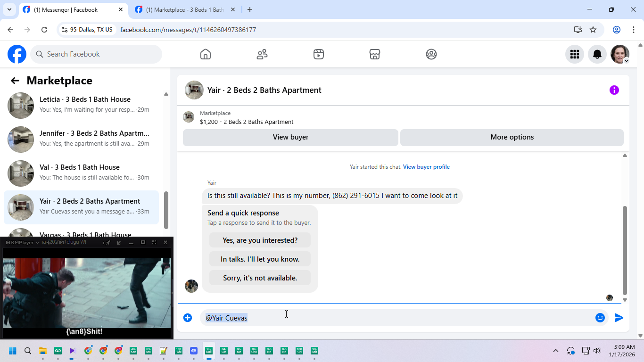Click the chat conversation vertical scrollbar
Viewport: 644px width, 362px height.
click(x=625, y=250)
